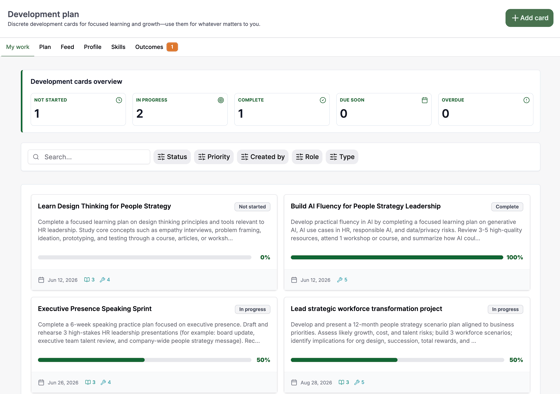Select the Not Started overview card
Viewport: 560px width, 394px height.
pyautogui.click(x=78, y=109)
